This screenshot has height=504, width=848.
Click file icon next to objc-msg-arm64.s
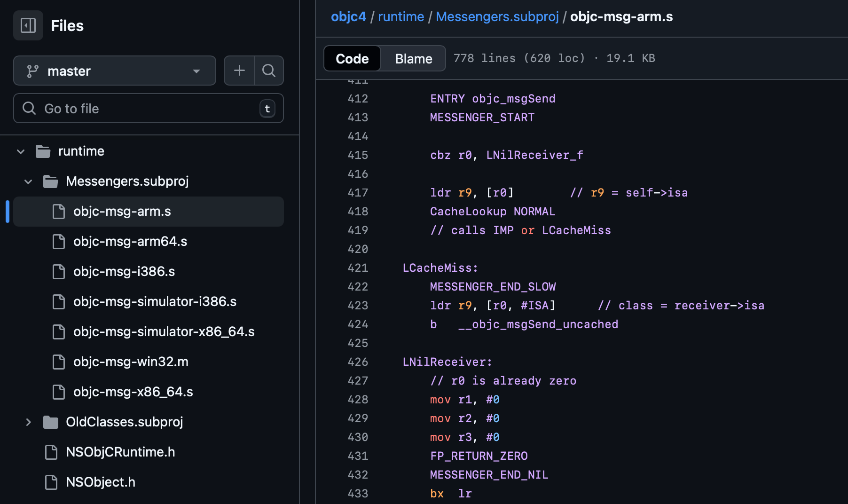pos(59,242)
